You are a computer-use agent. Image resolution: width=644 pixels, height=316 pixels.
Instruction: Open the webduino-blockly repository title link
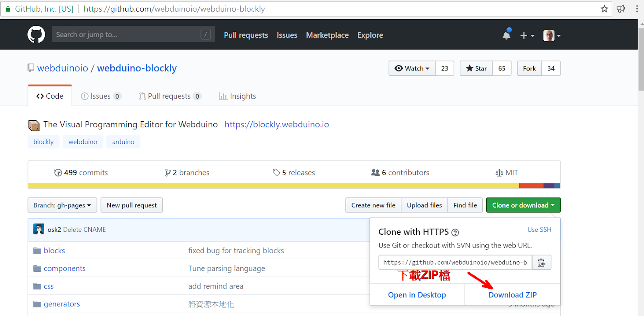tap(137, 68)
